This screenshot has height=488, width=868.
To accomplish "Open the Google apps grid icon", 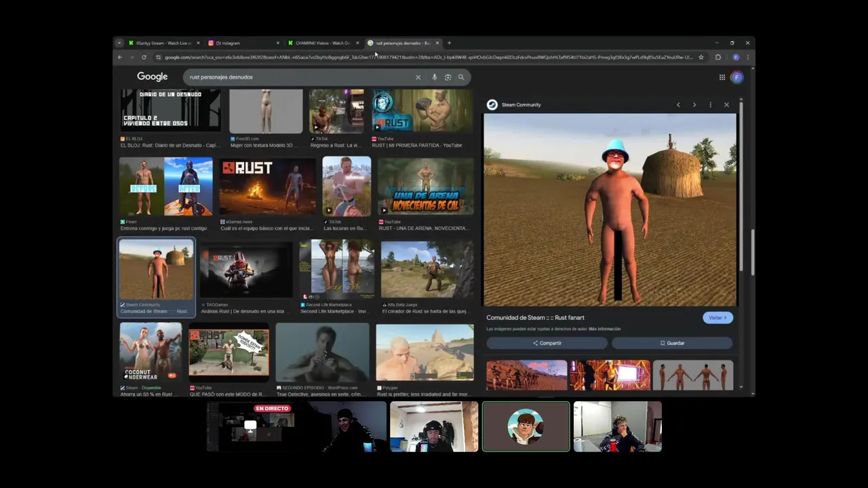I will click(x=722, y=77).
